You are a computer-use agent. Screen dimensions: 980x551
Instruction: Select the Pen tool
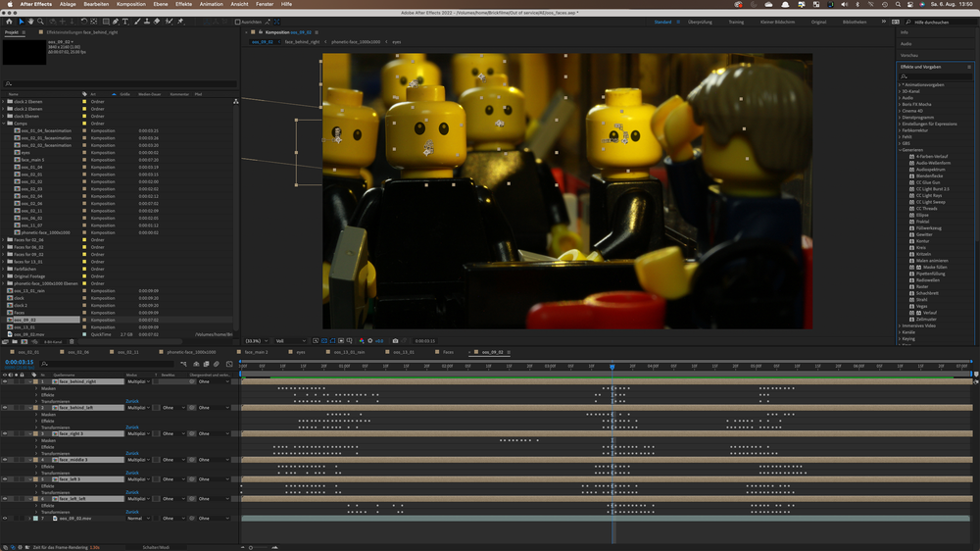point(116,22)
